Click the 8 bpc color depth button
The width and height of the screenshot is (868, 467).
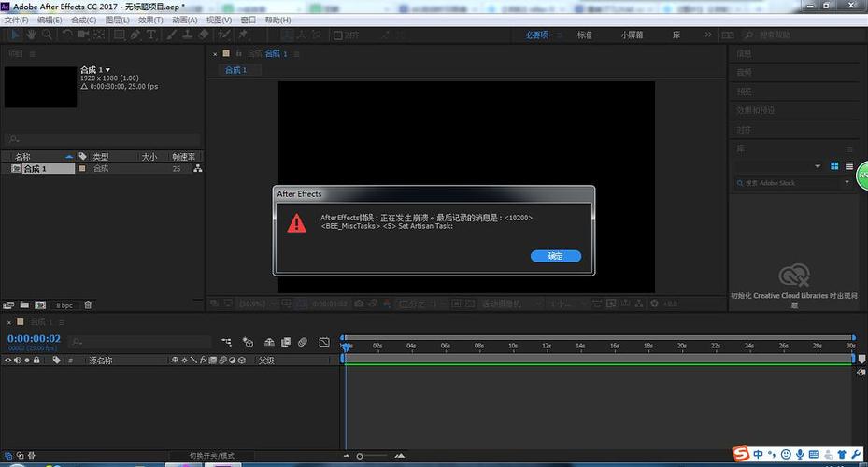coord(64,304)
